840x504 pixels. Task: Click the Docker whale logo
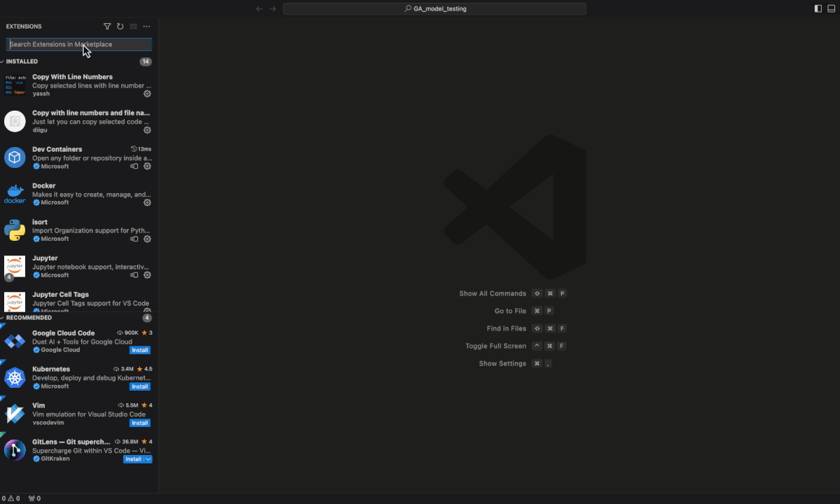pos(15,194)
